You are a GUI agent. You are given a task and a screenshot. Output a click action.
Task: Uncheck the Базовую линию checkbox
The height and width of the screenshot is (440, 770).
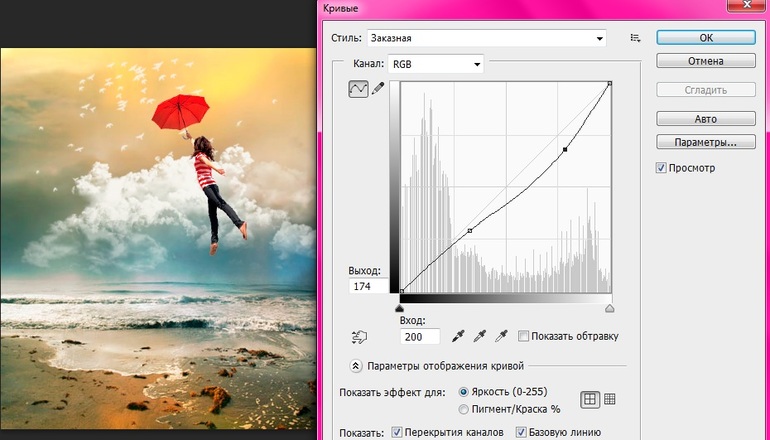click(x=521, y=433)
